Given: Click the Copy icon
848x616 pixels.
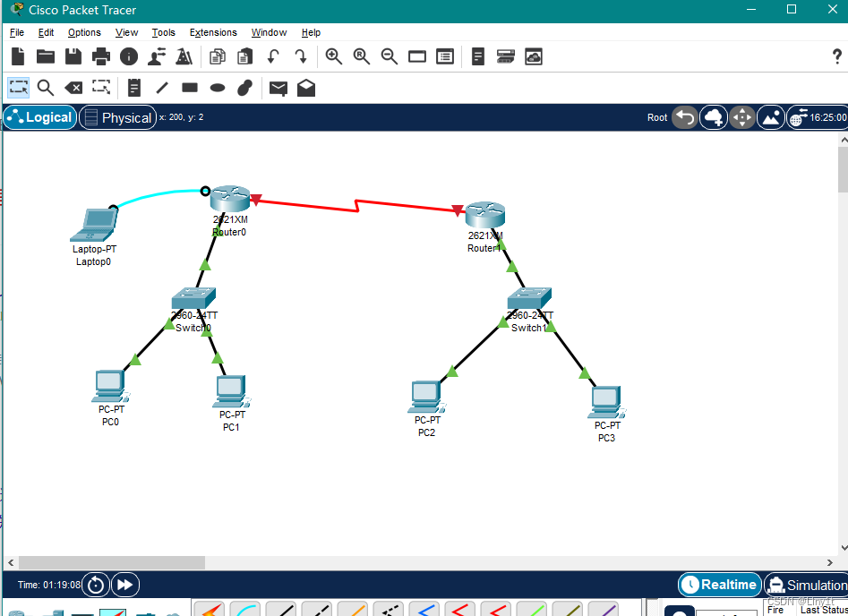Looking at the screenshot, I should pos(217,56).
